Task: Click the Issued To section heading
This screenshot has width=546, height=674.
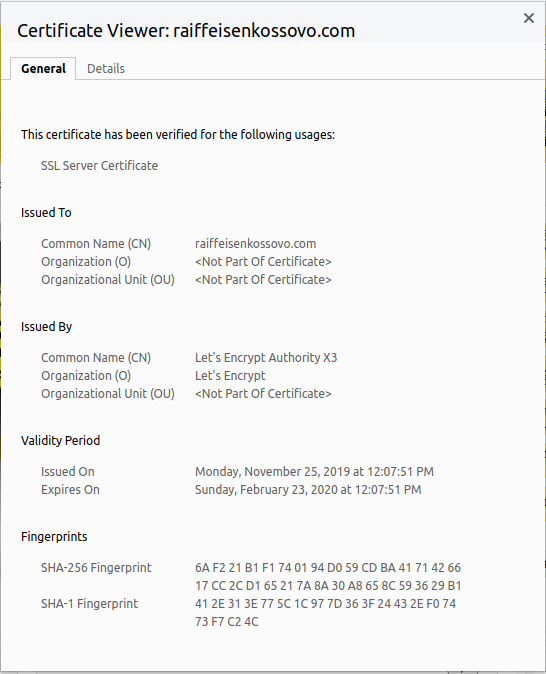Action: point(46,213)
